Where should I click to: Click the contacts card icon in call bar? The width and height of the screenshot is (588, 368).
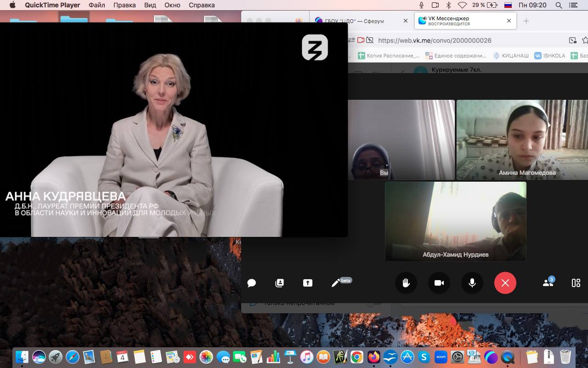(x=279, y=283)
